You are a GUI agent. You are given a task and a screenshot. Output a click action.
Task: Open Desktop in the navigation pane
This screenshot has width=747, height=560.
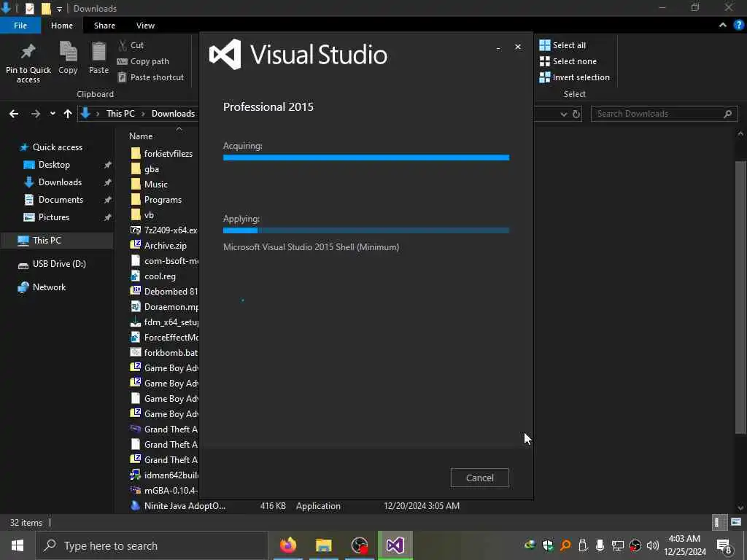54,165
